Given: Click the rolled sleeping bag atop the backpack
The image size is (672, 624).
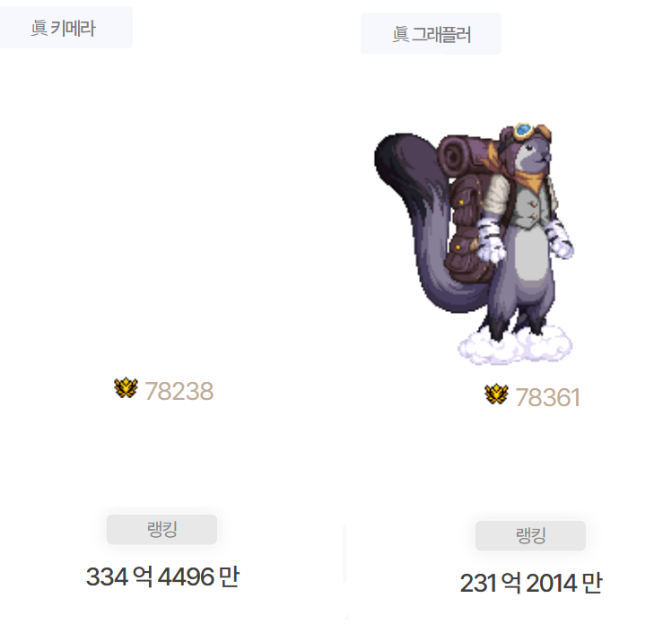Looking at the screenshot, I should pos(466,155).
